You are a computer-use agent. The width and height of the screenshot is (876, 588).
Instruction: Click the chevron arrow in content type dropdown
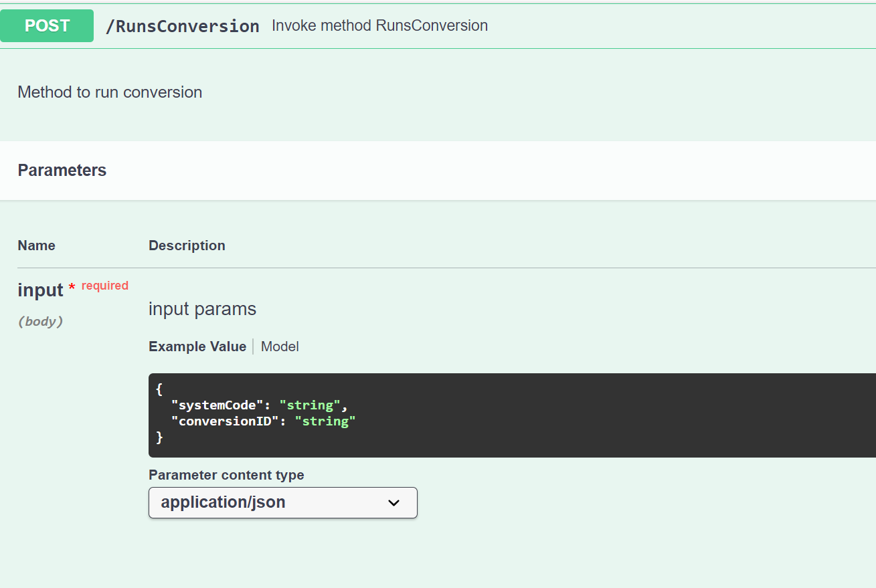pyautogui.click(x=393, y=503)
